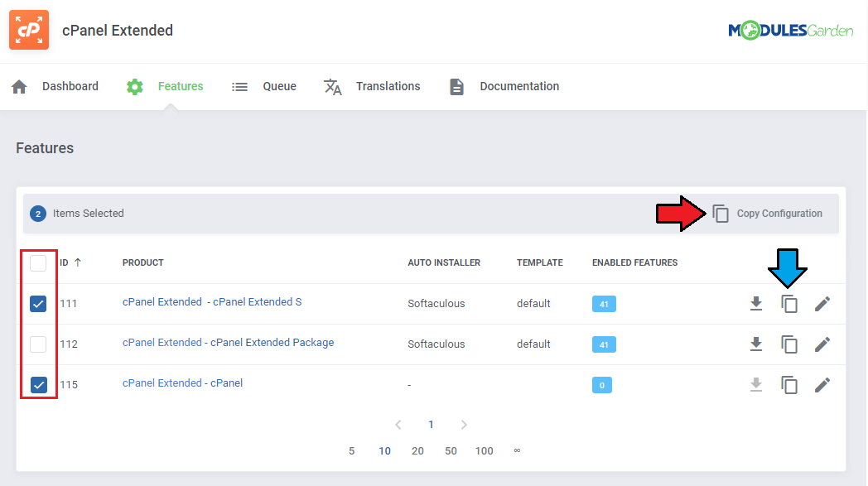Click the 41 features badge for product 112

tap(604, 344)
